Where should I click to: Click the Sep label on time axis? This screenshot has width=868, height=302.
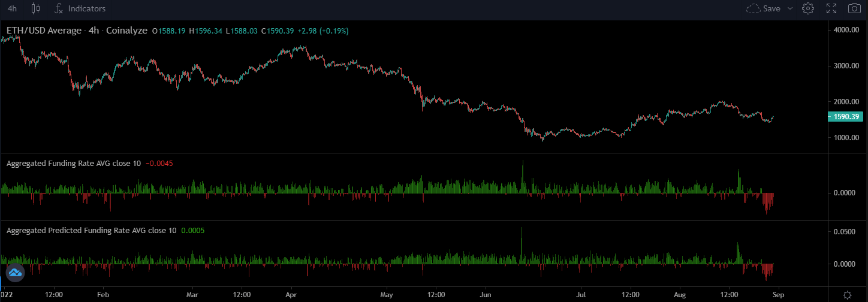pos(778,295)
